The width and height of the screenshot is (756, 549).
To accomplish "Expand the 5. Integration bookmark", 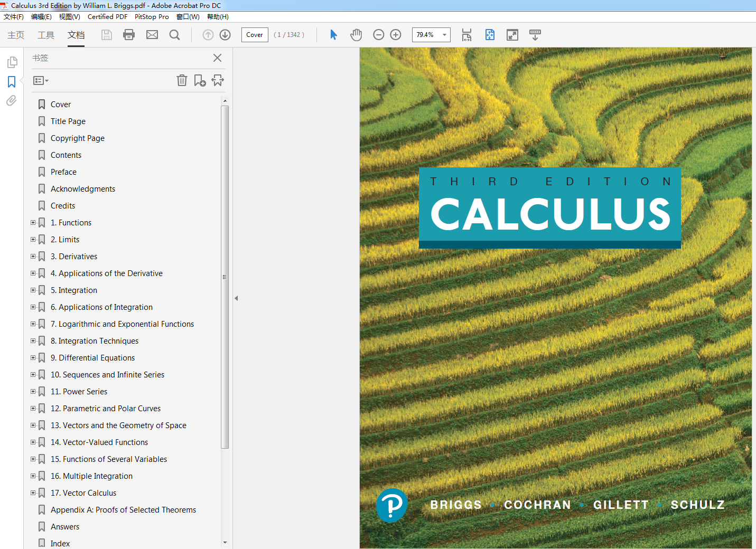I will point(33,290).
